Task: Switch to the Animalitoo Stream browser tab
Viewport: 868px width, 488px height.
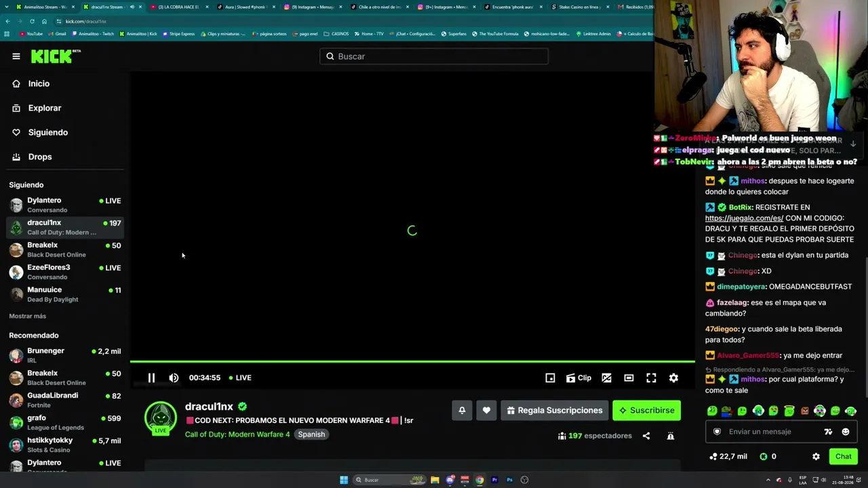Action: point(44,7)
